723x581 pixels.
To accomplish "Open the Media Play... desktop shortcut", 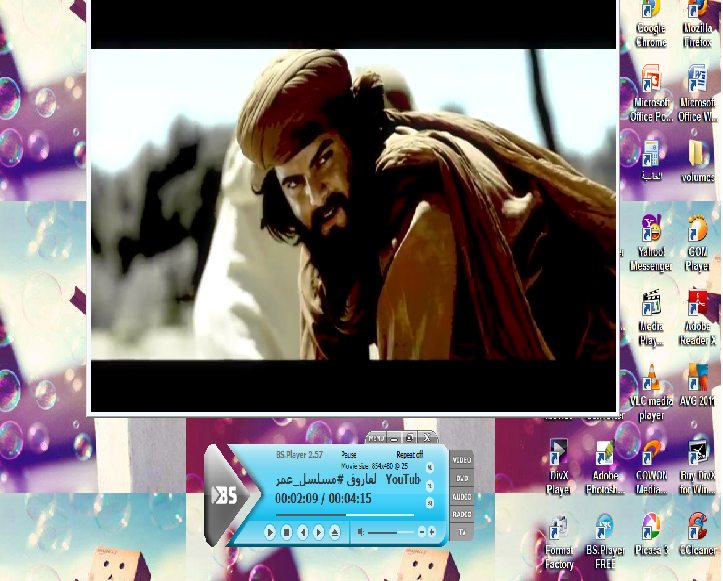I will 651,318.
